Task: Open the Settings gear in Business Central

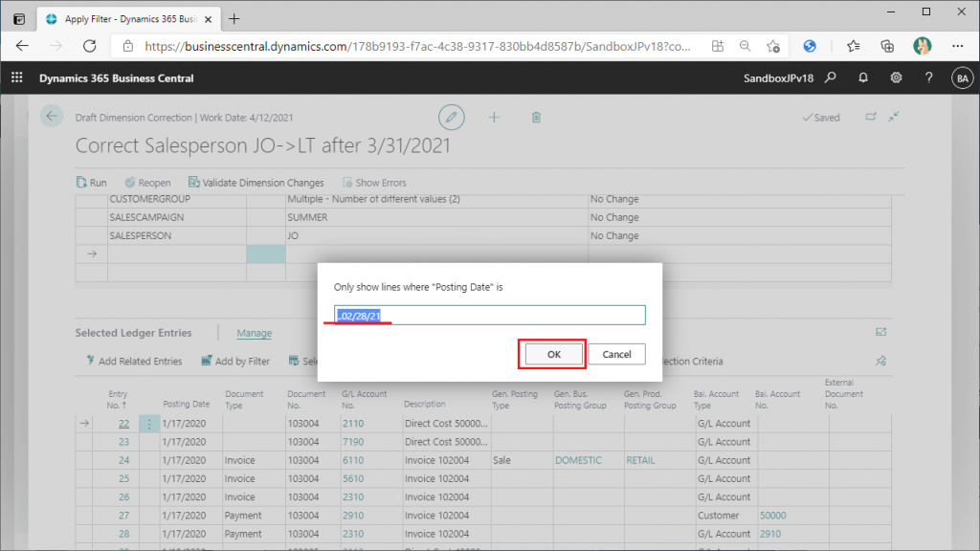Action: [x=896, y=78]
